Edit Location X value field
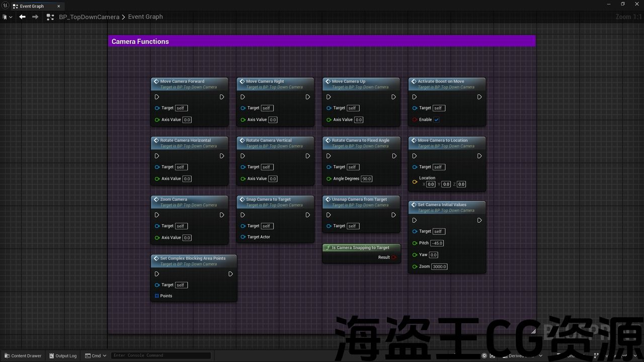This screenshot has width=644, height=362. (431, 185)
